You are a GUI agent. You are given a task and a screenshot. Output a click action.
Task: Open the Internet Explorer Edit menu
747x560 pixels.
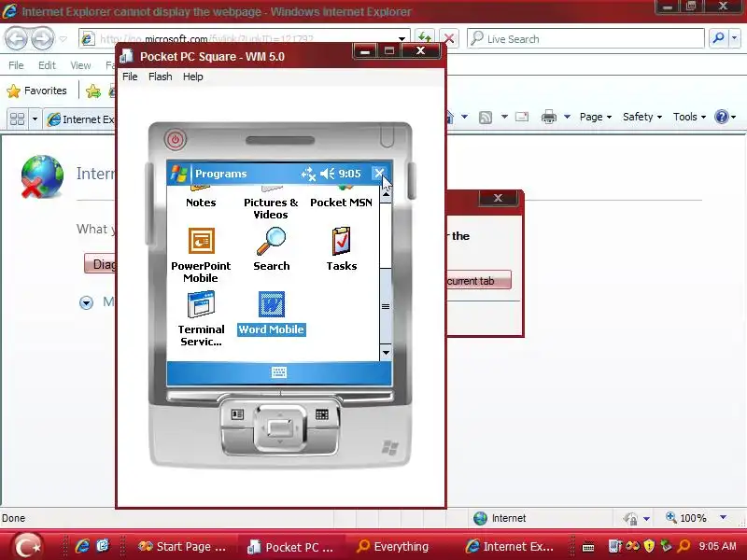47,65
